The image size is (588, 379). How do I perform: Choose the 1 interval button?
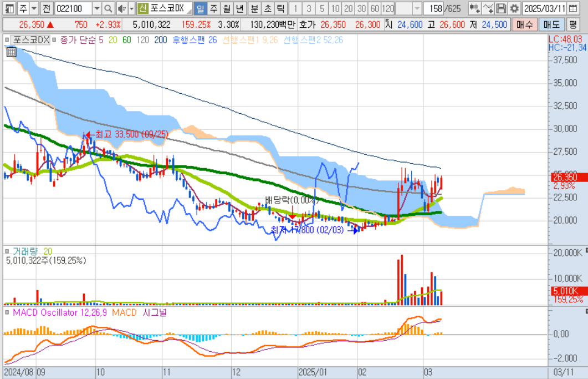pyautogui.click(x=295, y=8)
